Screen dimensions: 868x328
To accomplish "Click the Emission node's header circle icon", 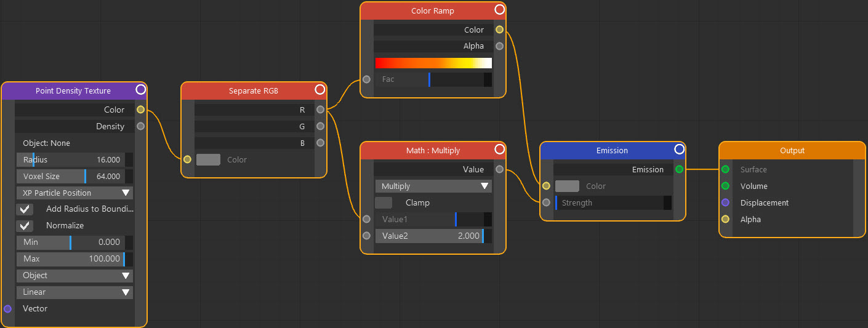I will (679, 150).
